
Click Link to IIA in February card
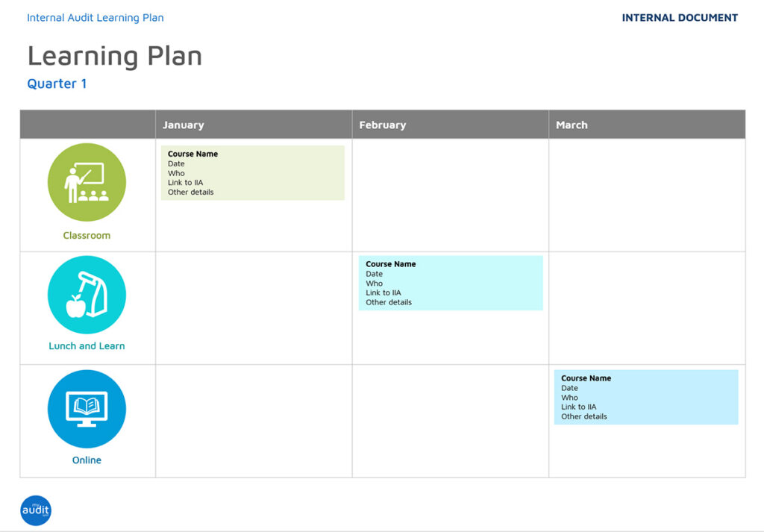click(x=383, y=292)
